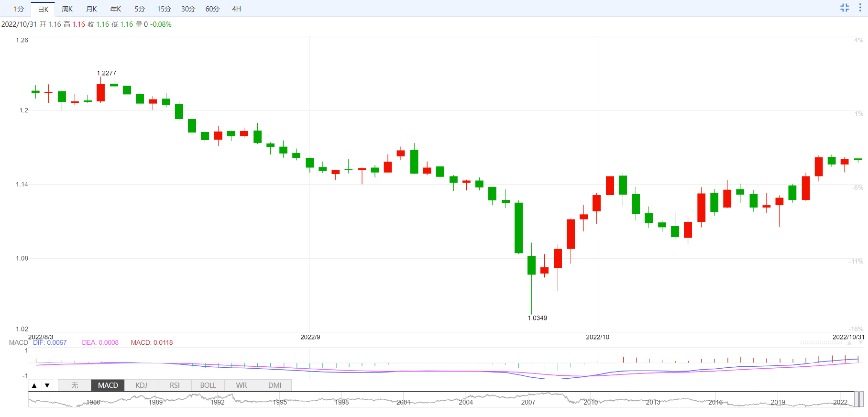
Task: Switch indicator to DMI
Action: 275,385
